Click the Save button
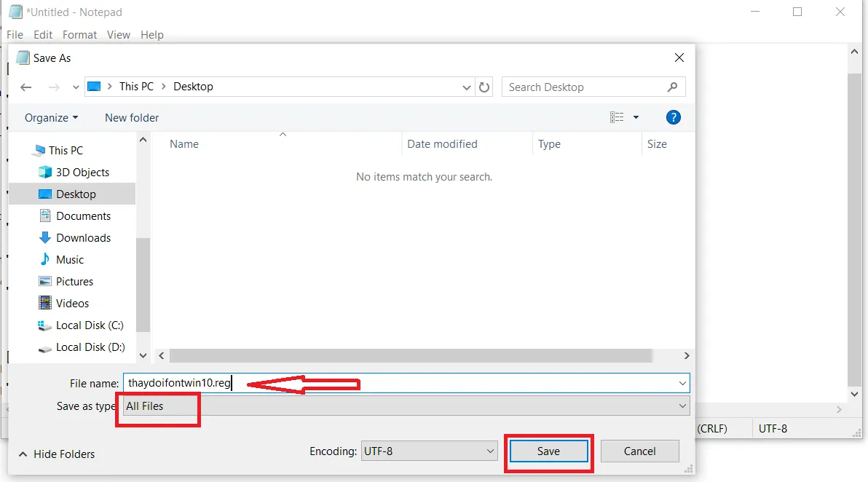 point(548,451)
